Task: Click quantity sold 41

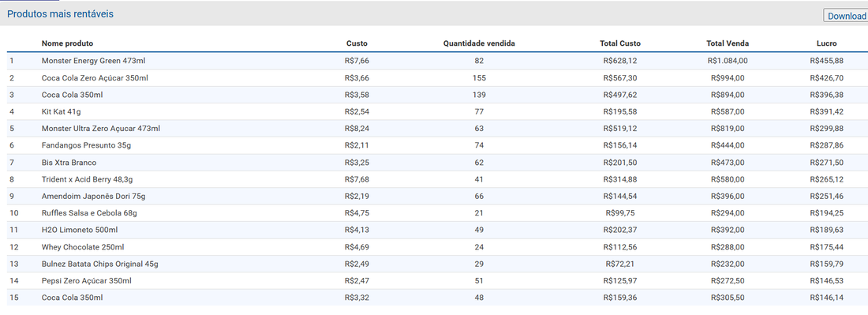Action: click(x=480, y=179)
